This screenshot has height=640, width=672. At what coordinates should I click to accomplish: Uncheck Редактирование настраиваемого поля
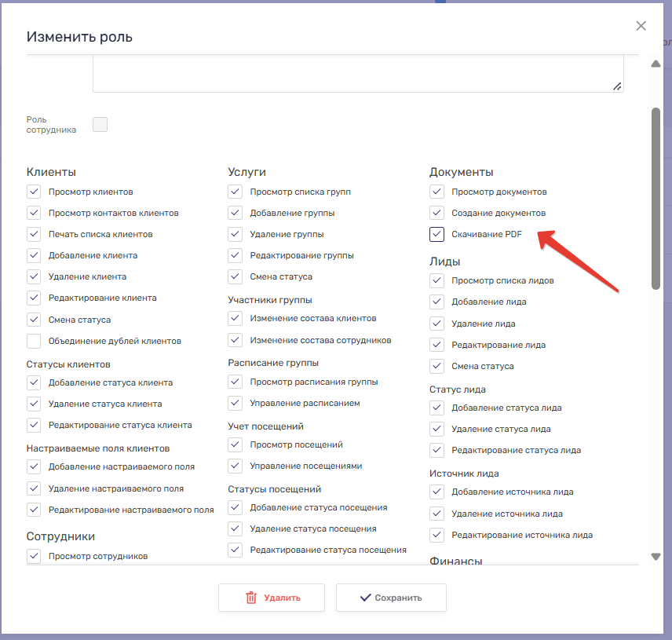click(x=34, y=510)
